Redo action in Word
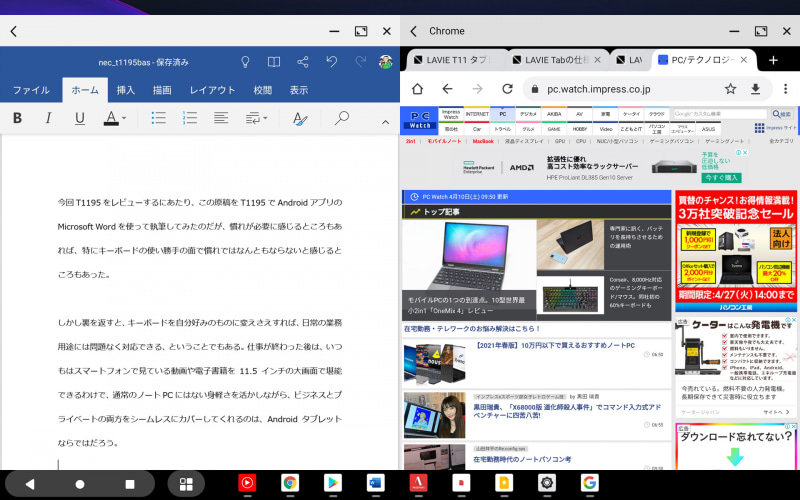The width and height of the screenshot is (800, 500). (x=361, y=62)
